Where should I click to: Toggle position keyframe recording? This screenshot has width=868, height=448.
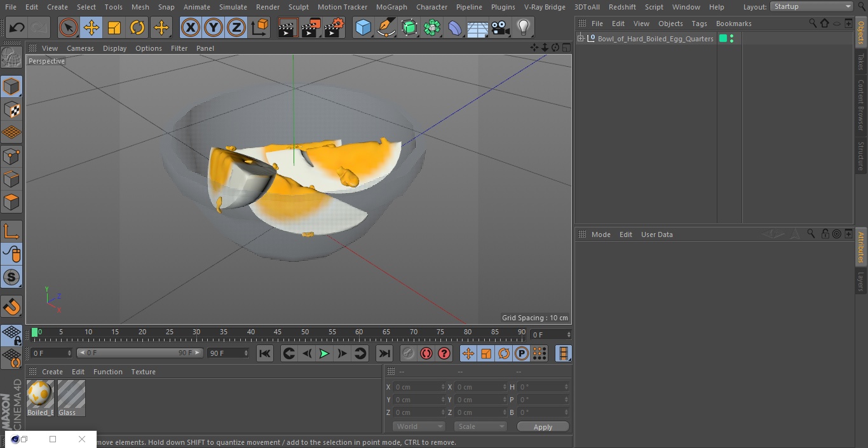[468, 353]
